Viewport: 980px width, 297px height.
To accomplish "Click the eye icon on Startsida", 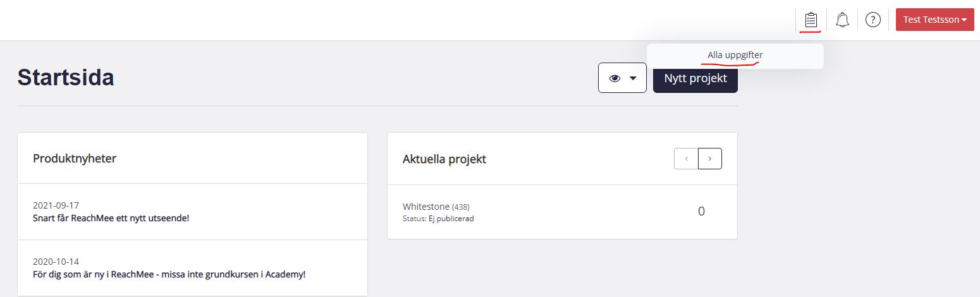I will (615, 78).
